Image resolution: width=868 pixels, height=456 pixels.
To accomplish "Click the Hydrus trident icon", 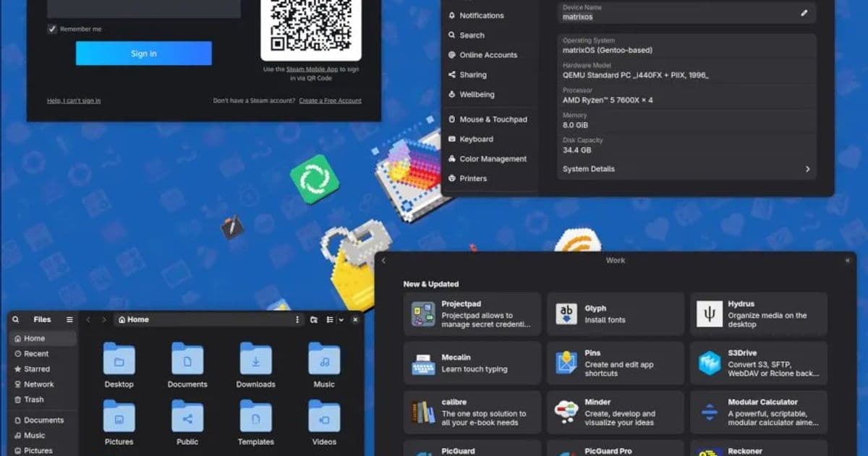I will pyautogui.click(x=710, y=313).
